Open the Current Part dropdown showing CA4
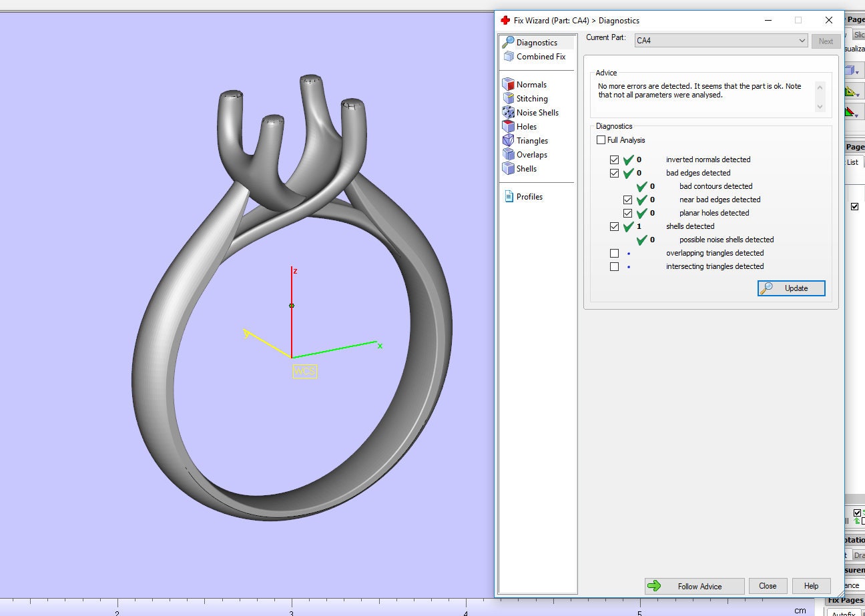This screenshot has width=865, height=616. (x=803, y=40)
